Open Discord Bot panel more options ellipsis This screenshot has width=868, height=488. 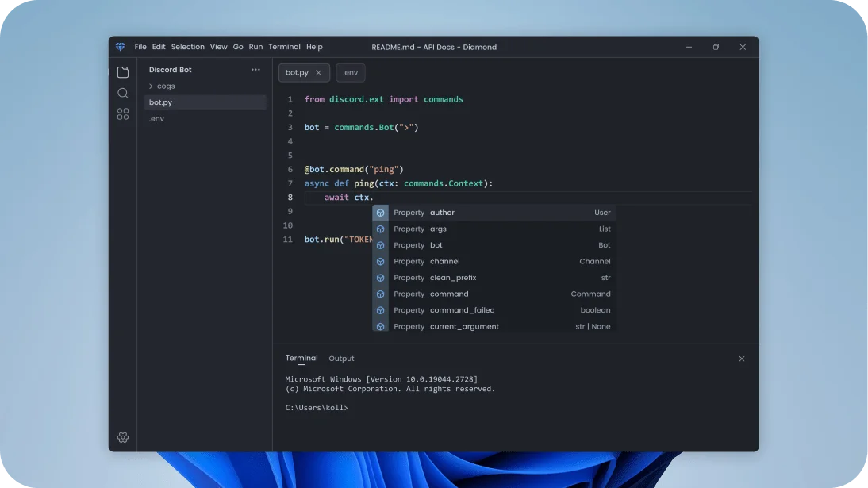point(255,70)
